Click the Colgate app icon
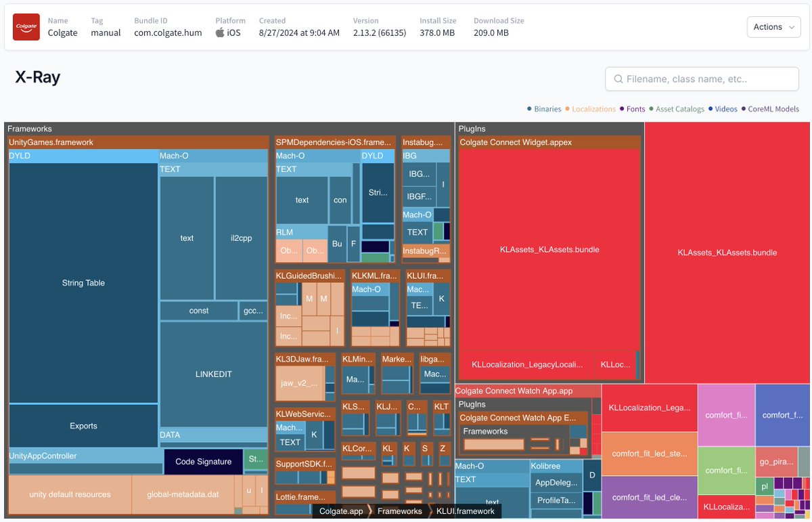This screenshot has width=812, height=522. tap(26, 27)
